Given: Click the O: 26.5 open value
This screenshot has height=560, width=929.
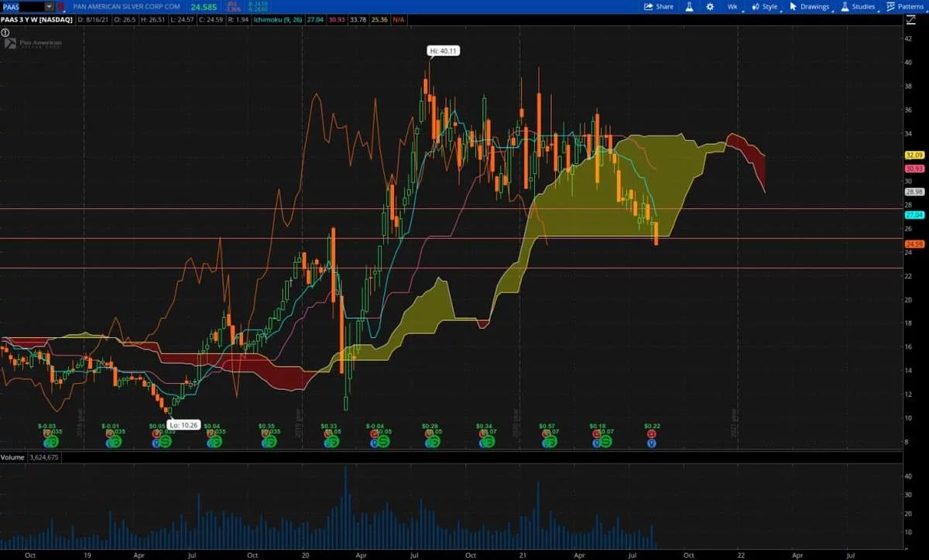Looking at the screenshot, I should [x=125, y=20].
